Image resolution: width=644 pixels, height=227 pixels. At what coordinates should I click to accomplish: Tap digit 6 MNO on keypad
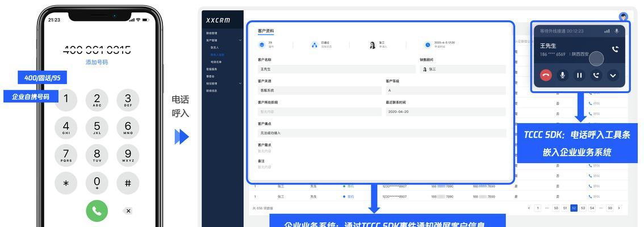coord(128,128)
